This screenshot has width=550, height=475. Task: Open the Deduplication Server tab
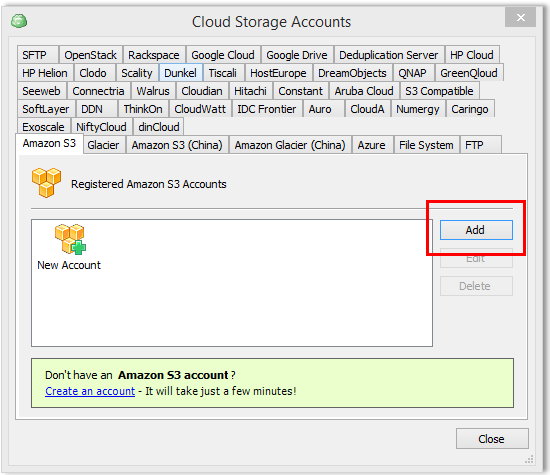click(389, 55)
